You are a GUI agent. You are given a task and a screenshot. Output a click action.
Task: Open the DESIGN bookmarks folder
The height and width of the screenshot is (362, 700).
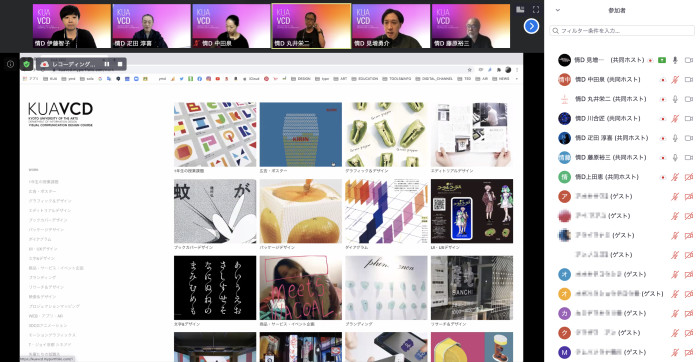300,79
